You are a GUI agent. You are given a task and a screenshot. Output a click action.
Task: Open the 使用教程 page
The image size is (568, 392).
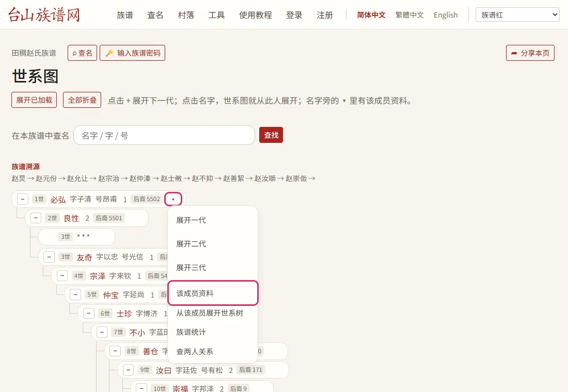(256, 15)
